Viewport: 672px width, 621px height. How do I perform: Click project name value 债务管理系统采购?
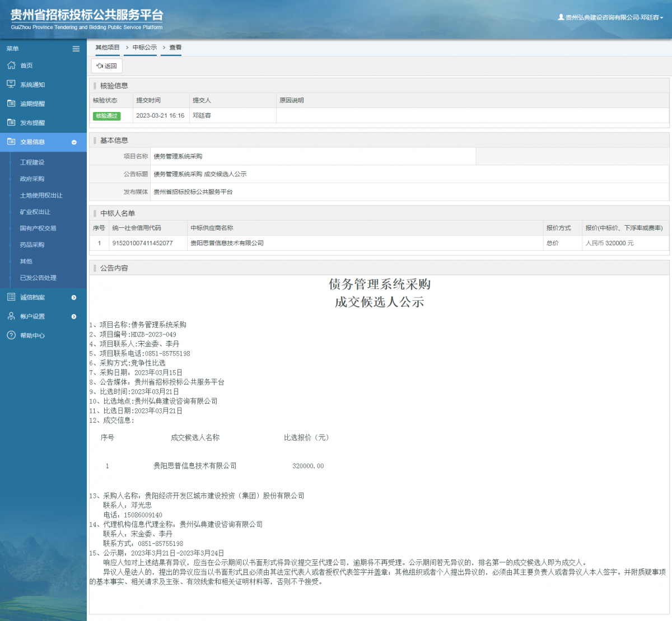point(178,156)
